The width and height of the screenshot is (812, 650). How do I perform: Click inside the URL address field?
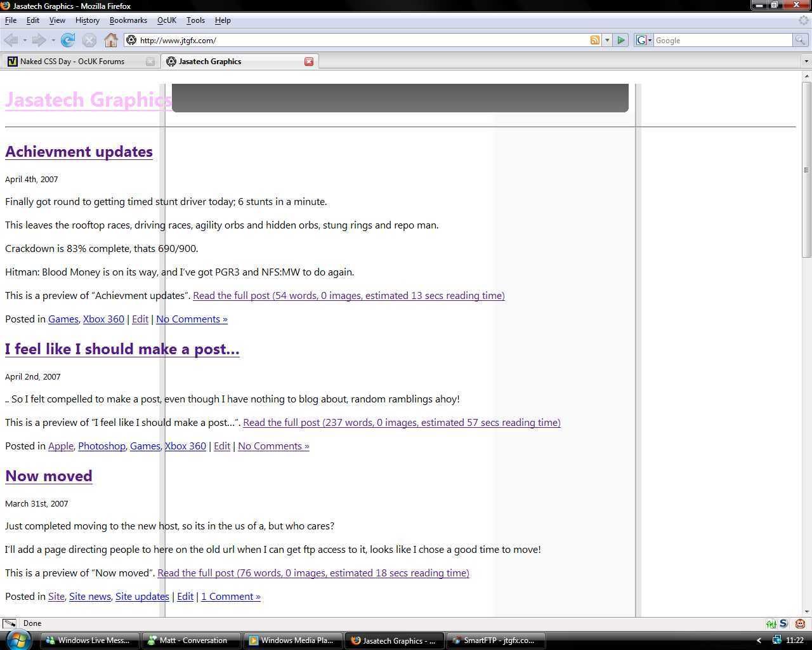pyautogui.click(x=362, y=40)
